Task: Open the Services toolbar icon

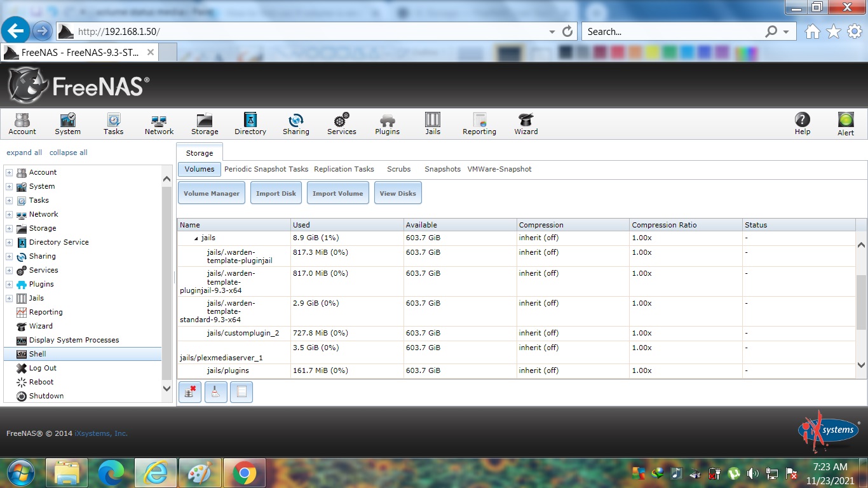Action: point(342,124)
